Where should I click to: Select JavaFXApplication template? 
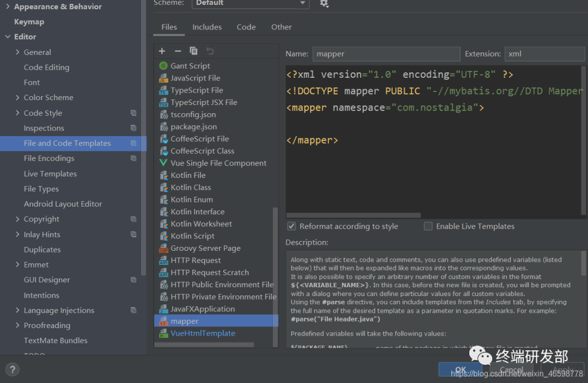(x=203, y=309)
